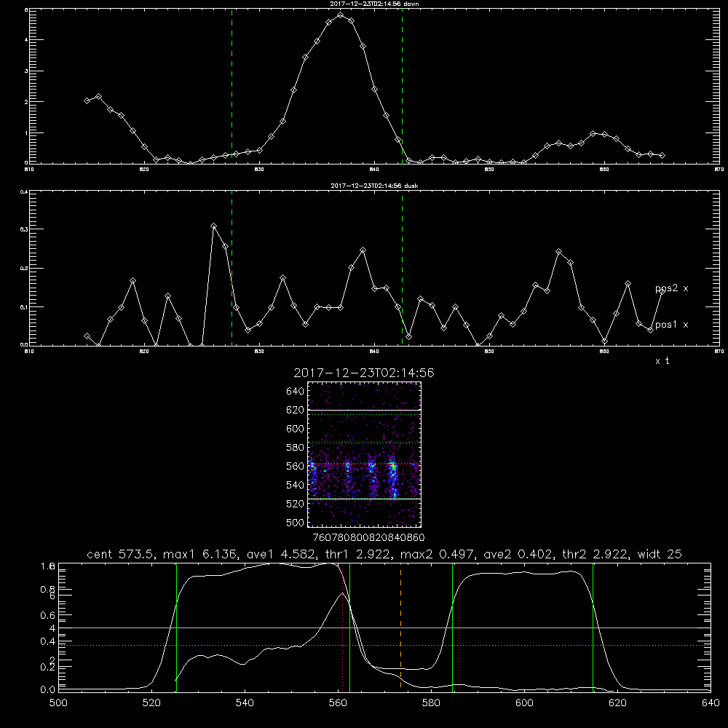Click the 'cent 573.5, max1 6.136' statistics line

tap(384, 554)
